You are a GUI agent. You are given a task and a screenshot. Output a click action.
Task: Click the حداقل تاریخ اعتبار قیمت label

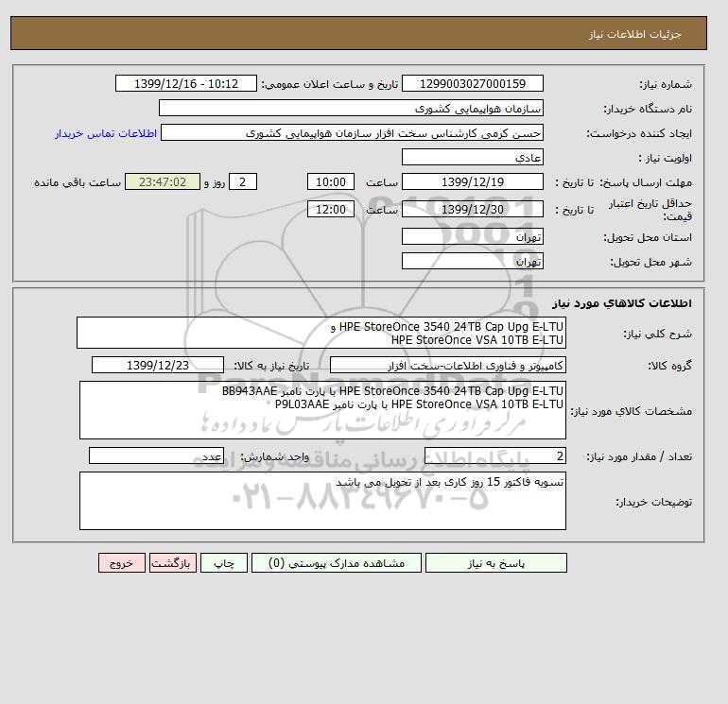[x=650, y=210]
